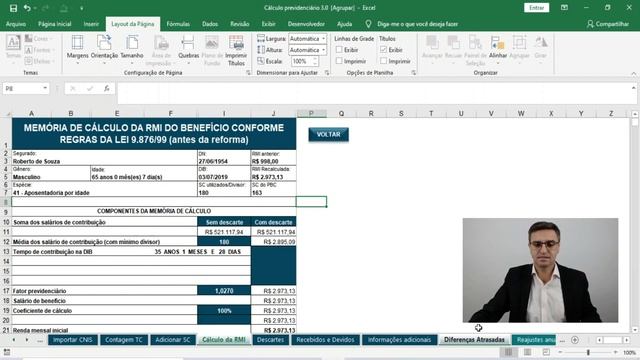Adjust the Escala scale spinner
Screen dimensions: 640x360
click(315, 61)
